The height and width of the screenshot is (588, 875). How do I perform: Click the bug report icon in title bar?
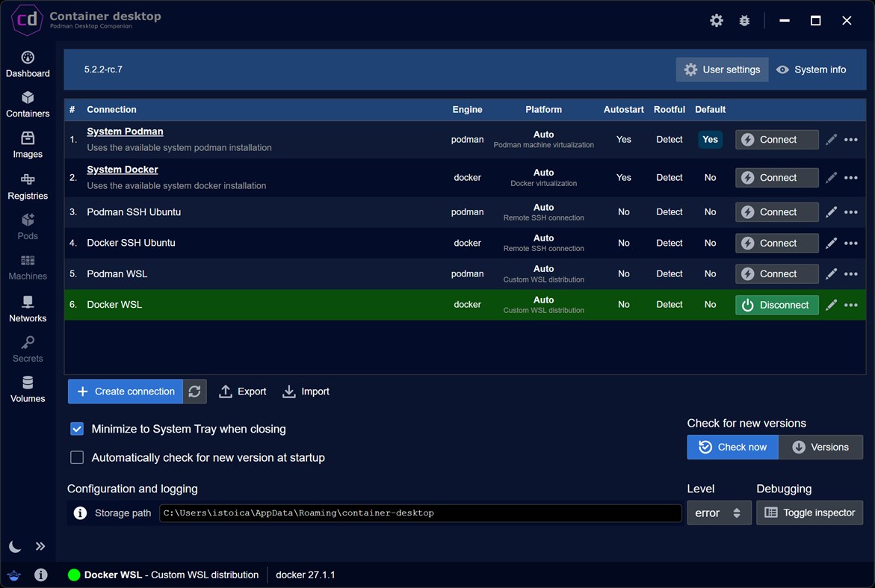coord(743,21)
